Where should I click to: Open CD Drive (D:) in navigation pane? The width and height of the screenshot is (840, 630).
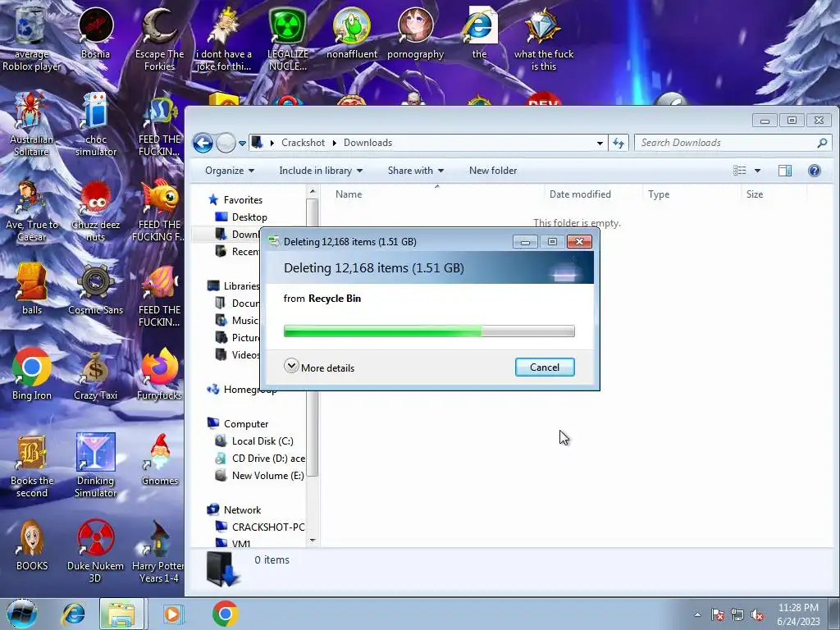(260, 458)
